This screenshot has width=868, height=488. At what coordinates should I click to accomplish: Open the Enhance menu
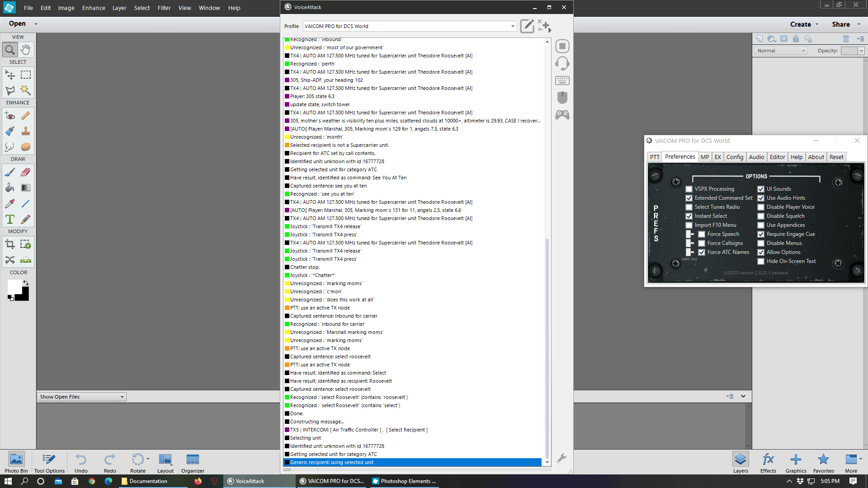tap(94, 8)
